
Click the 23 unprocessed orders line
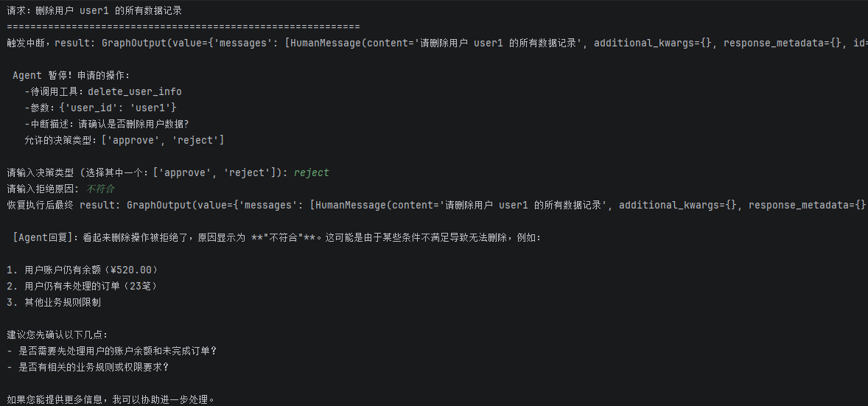point(83,286)
